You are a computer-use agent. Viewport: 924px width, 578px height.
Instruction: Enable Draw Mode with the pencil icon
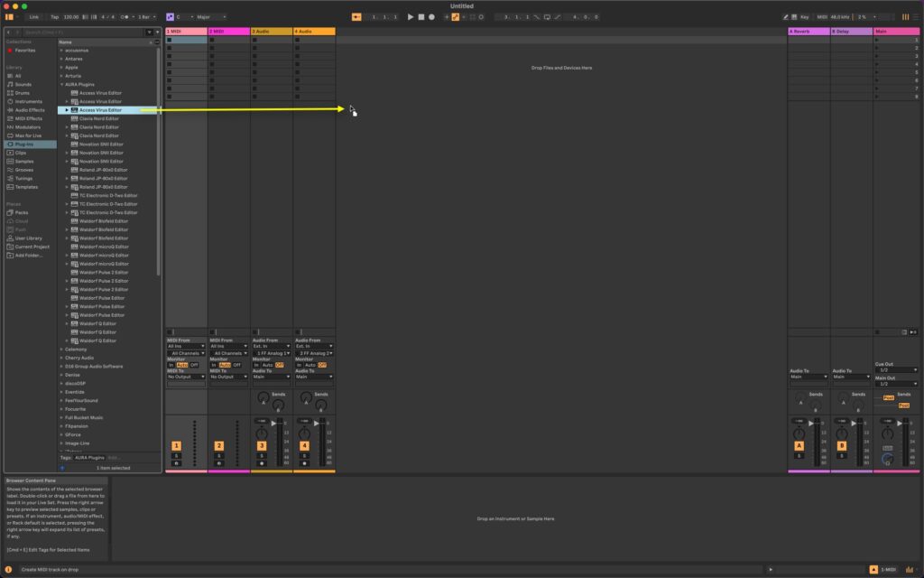coord(785,16)
